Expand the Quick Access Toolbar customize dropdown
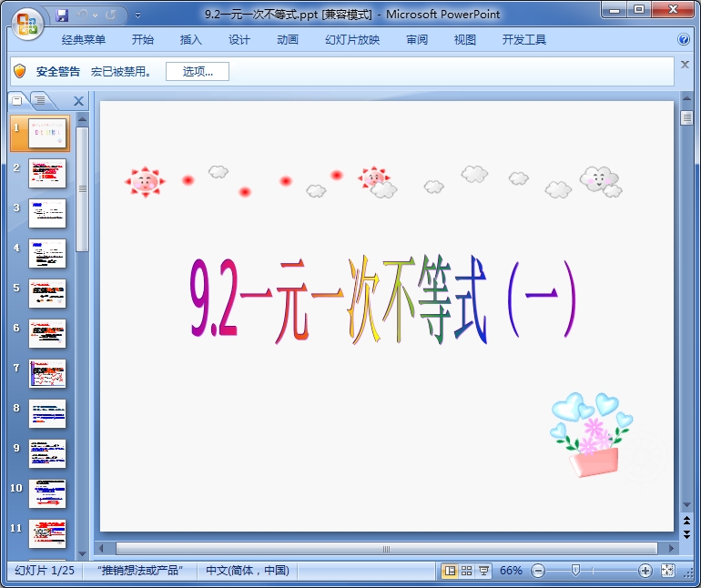This screenshot has height=588, width=701. (137, 15)
